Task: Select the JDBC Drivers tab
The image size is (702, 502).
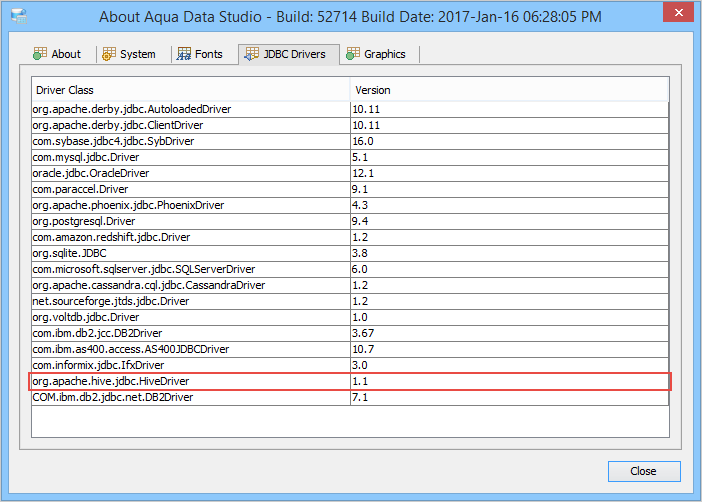Action: tap(289, 54)
